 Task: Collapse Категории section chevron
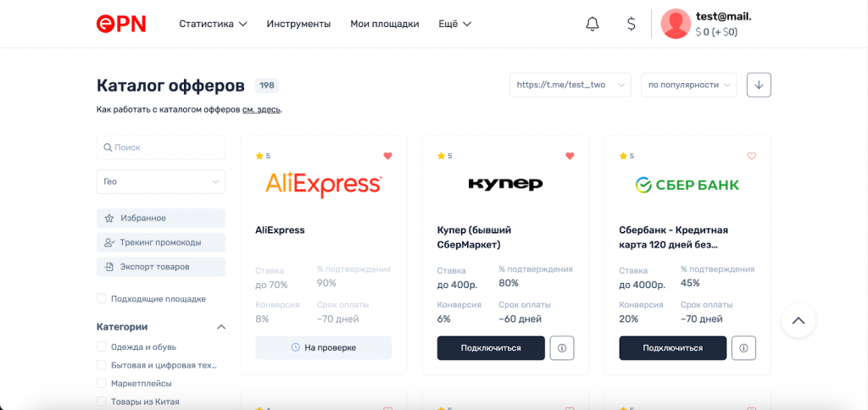pyautogui.click(x=221, y=327)
